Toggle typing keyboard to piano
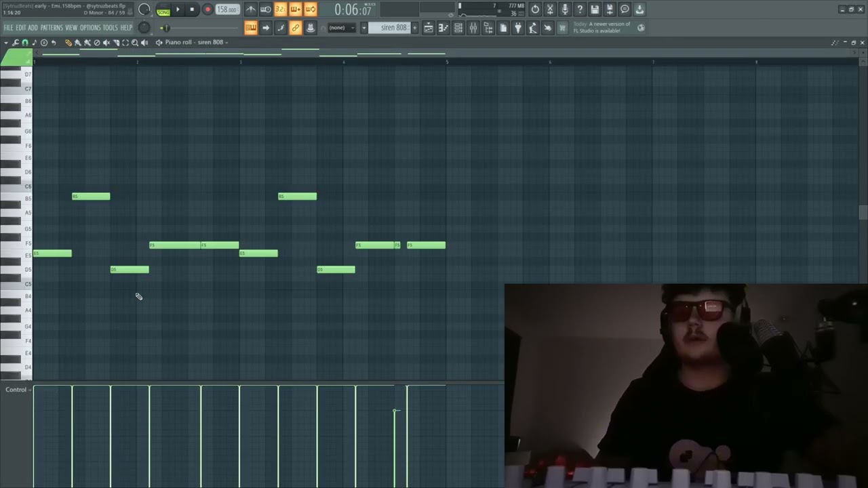The image size is (868, 488). coord(251,28)
